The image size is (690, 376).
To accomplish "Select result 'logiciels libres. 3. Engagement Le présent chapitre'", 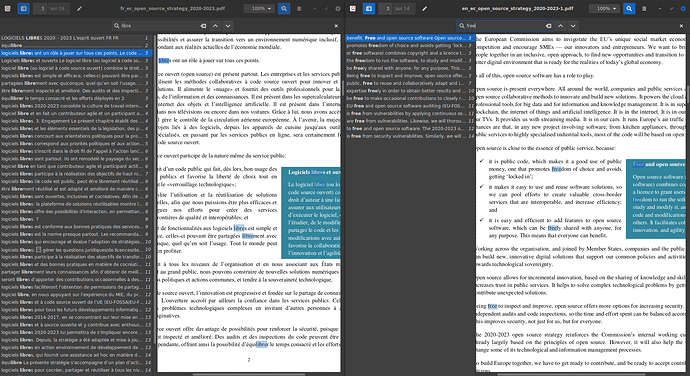I will click(76, 121).
